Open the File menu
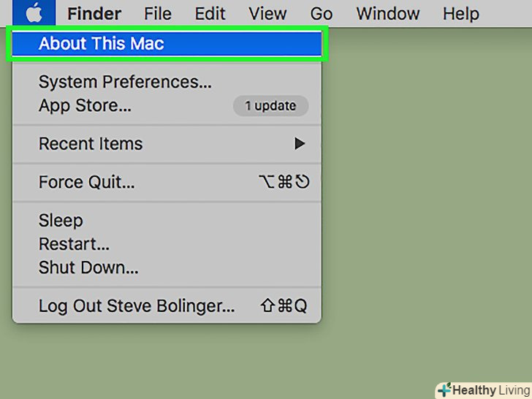The image size is (532, 399). pyautogui.click(x=158, y=13)
